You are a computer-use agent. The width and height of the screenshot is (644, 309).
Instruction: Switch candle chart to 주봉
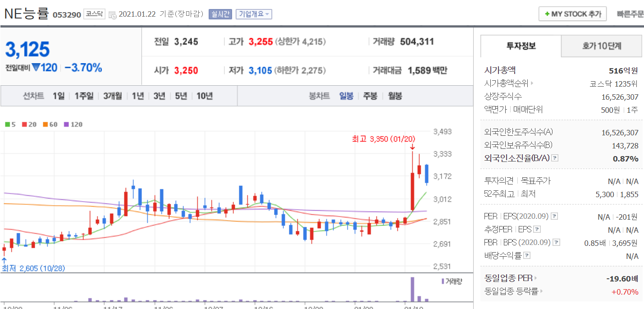(x=370, y=96)
